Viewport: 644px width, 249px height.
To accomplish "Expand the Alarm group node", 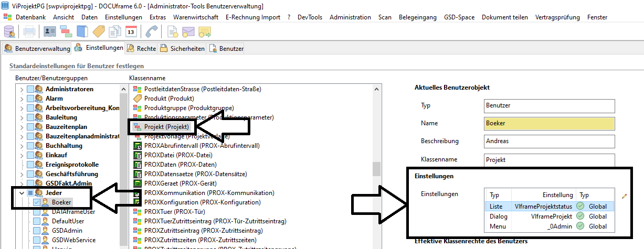I will tap(22, 98).
